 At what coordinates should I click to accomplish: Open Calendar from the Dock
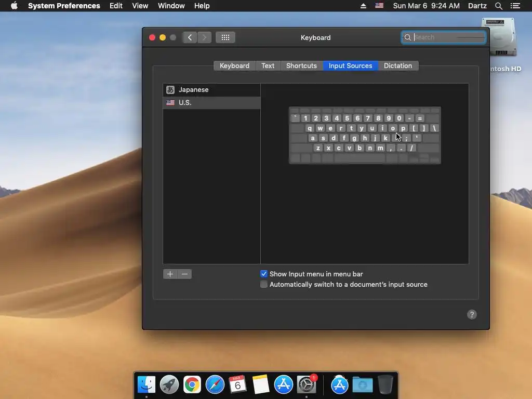click(x=237, y=384)
